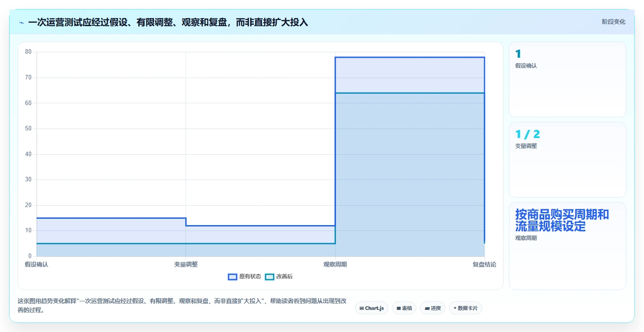Click the description text below the chart

182,305
